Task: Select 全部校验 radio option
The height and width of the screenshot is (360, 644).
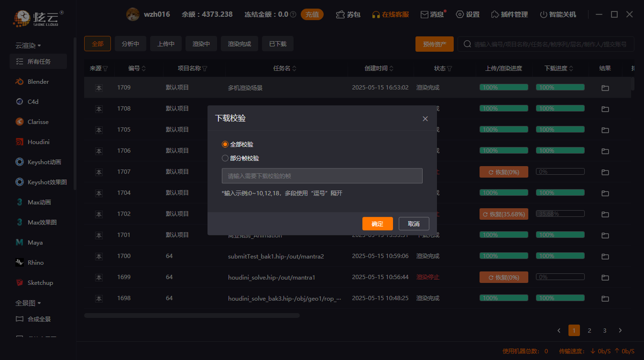Action: (238, 144)
